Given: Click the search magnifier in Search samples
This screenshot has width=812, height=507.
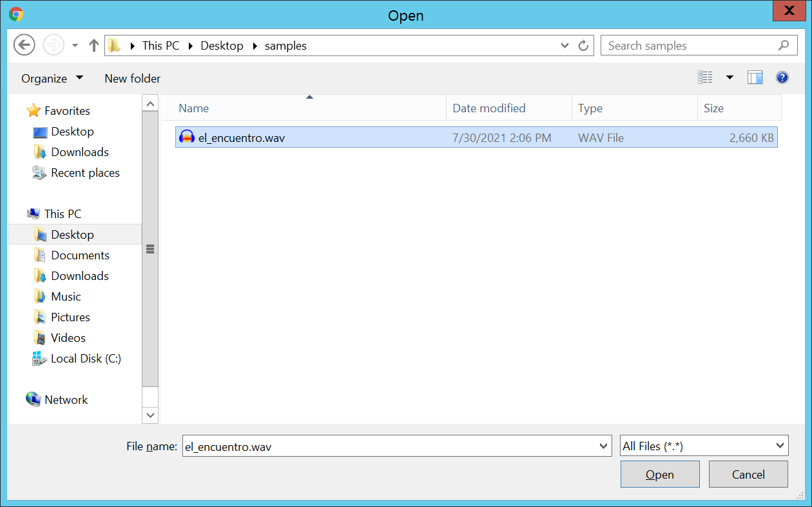Looking at the screenshot, I should (x=784, y=45).
